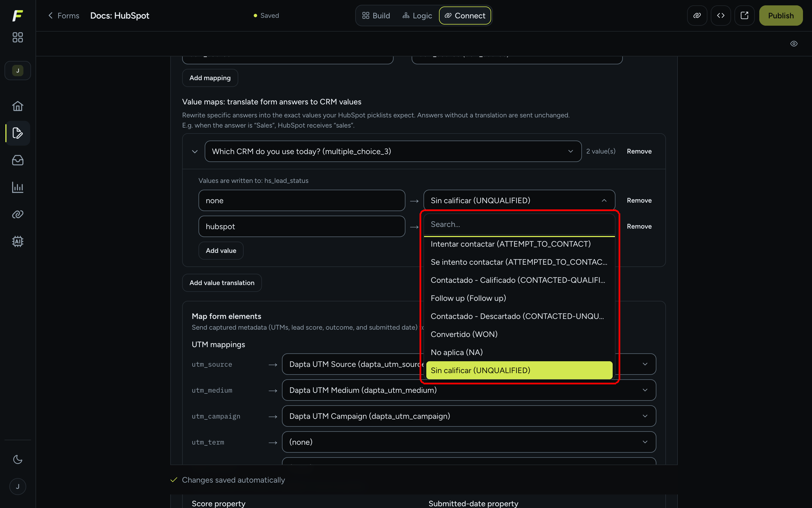Switch to the Logic tab

click(417, 16)
